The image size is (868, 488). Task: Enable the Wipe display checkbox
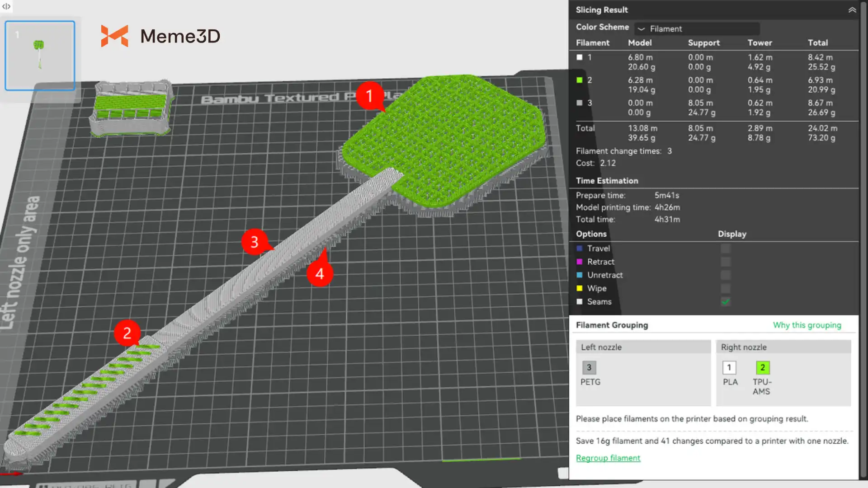[x=726, y=288]
